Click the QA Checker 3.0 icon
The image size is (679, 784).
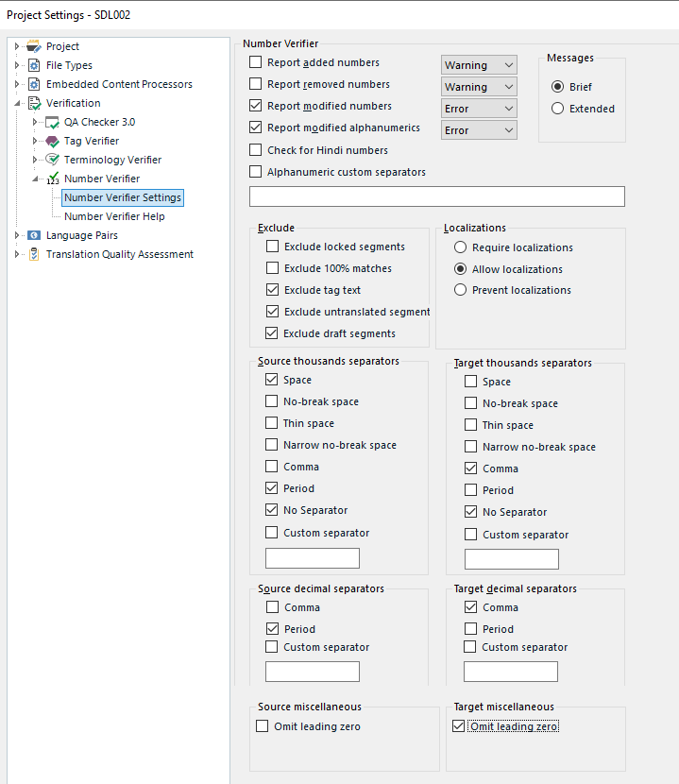coord(52,122)
